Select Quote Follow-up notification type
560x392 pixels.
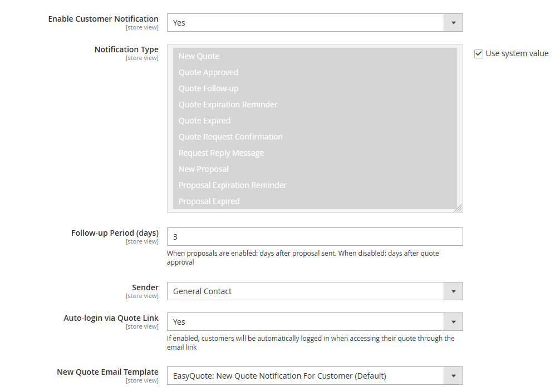[x=208, y=88]
